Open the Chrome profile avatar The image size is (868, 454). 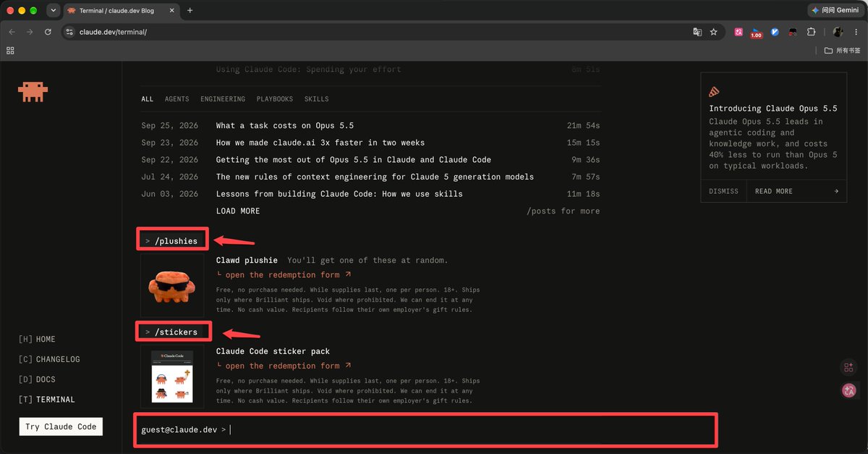pyautogui.click(x=838, y=32)
